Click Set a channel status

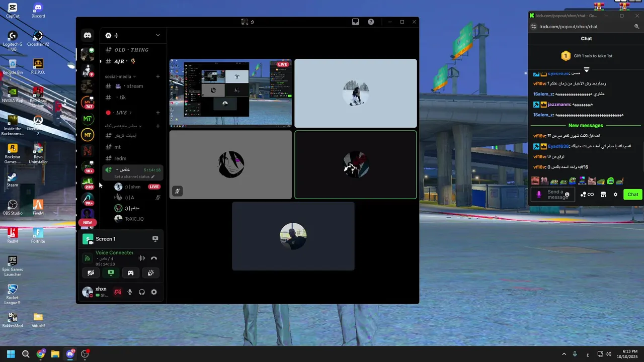[134, 177]
